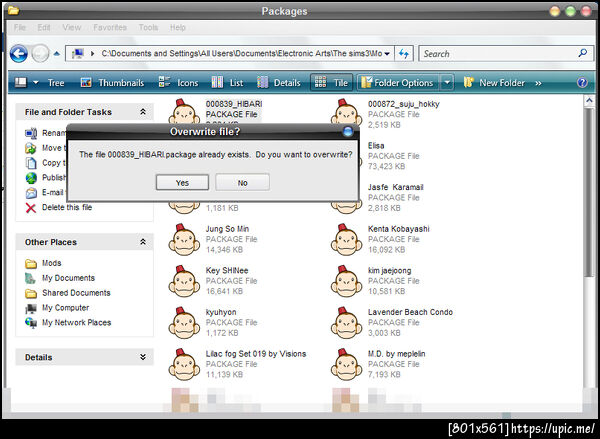Open Mods in Other Places

[52, 263]
